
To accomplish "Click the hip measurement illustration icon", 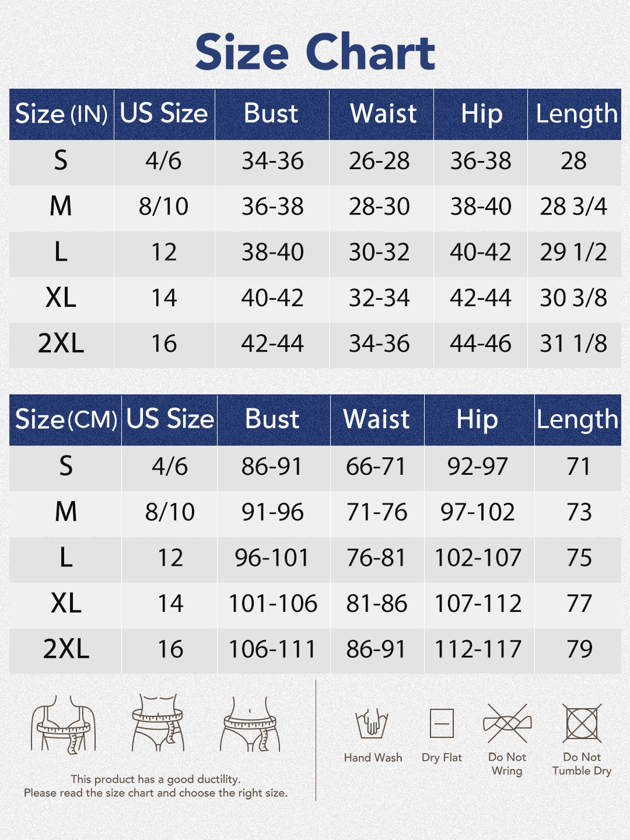I will 251,723.
